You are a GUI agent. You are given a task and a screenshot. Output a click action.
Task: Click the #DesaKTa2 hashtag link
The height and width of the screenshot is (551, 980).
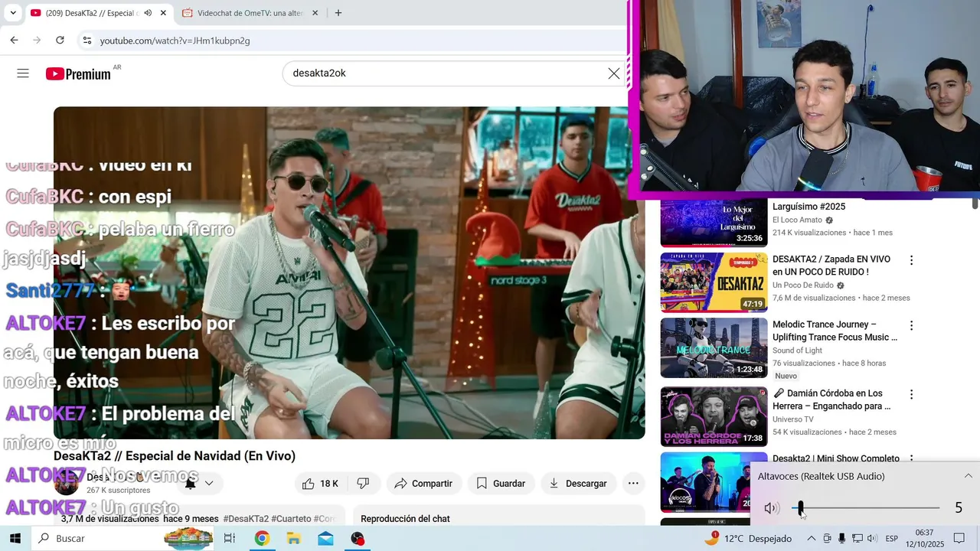pos(246,519)
